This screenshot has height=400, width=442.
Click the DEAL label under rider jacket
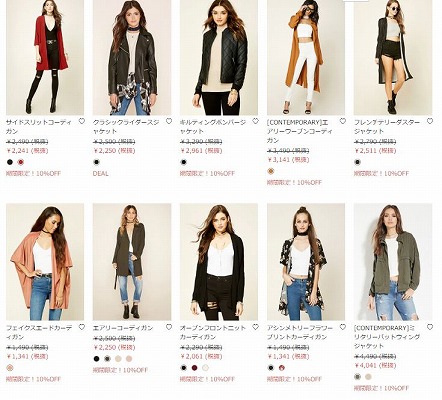click(101, 174)
